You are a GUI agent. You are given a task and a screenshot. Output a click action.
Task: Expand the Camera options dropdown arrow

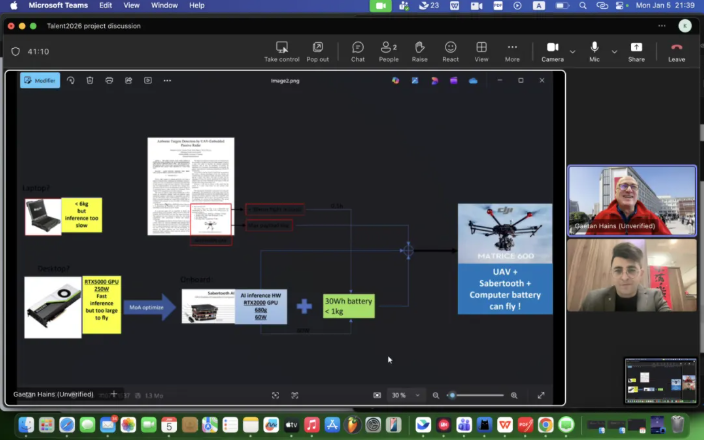(x=573, y=51)
